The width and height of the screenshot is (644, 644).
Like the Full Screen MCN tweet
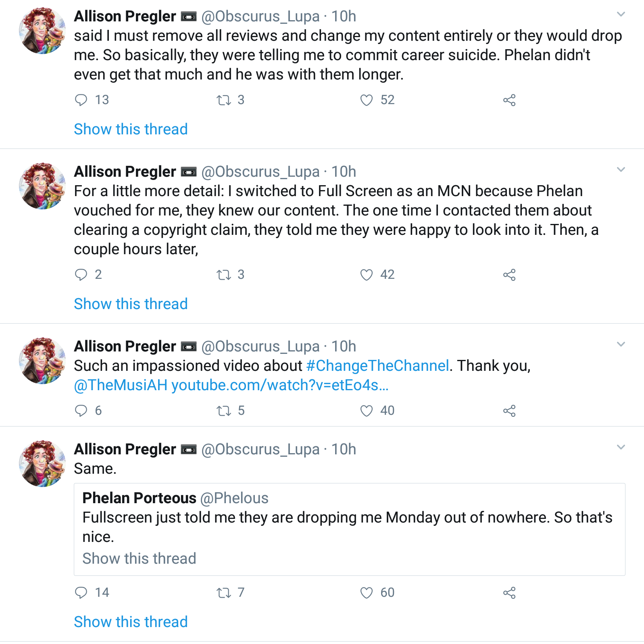click(x=366, y=275)
